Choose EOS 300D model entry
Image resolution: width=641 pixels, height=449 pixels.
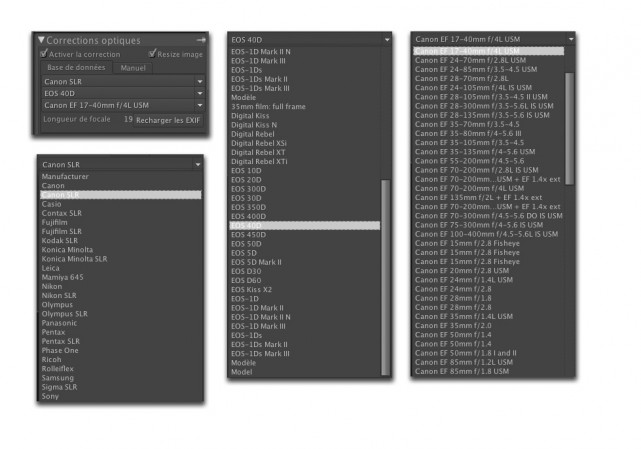(x=249, y=189)
